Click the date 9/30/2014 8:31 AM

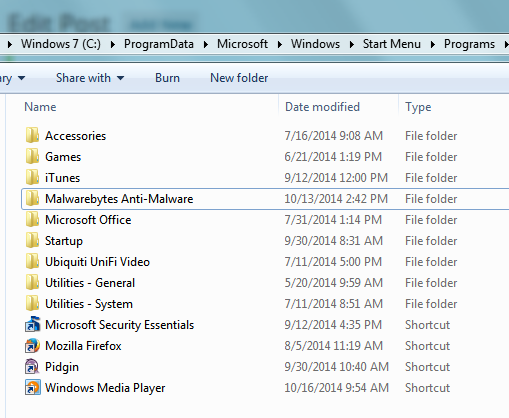click(x=334, y=241)
